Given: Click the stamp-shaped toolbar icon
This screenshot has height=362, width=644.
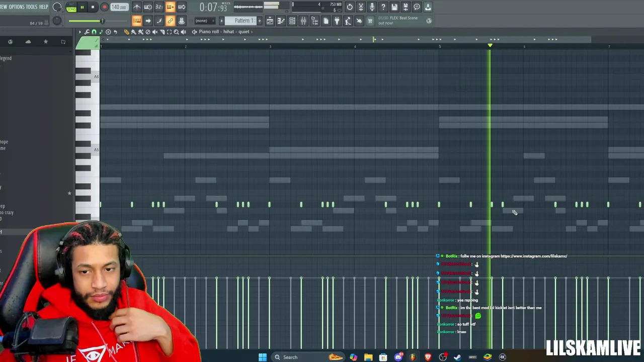Looking at the screenshot, I should 182,21.
